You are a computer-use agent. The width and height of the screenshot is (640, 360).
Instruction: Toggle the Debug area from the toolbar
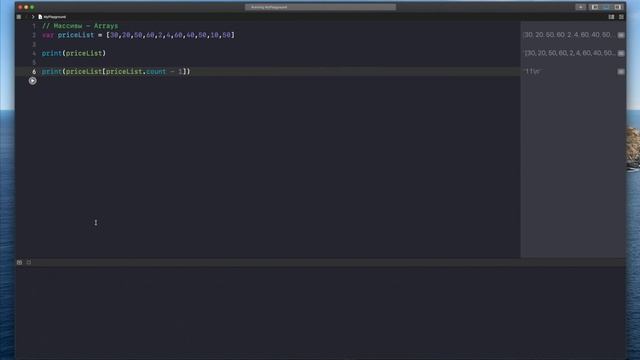click(x=607, y=7)
